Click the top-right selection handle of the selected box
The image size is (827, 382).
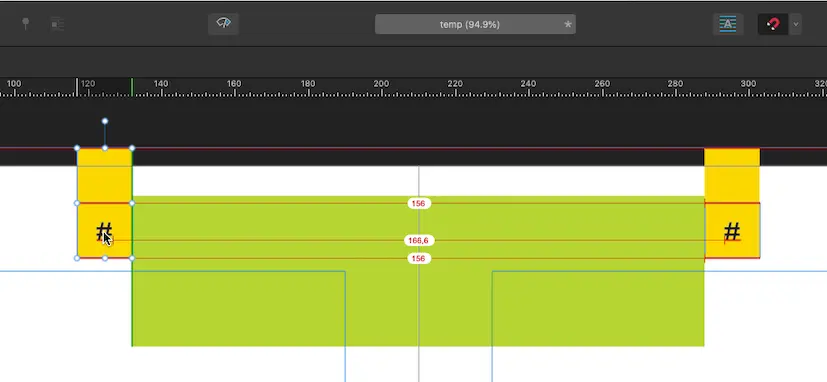[x=132, y=148]
